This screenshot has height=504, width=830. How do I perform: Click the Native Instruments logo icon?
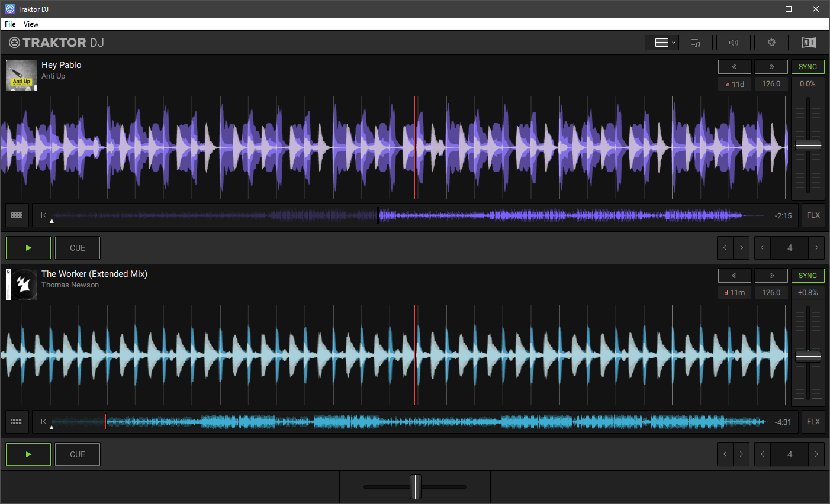point(809,43)
